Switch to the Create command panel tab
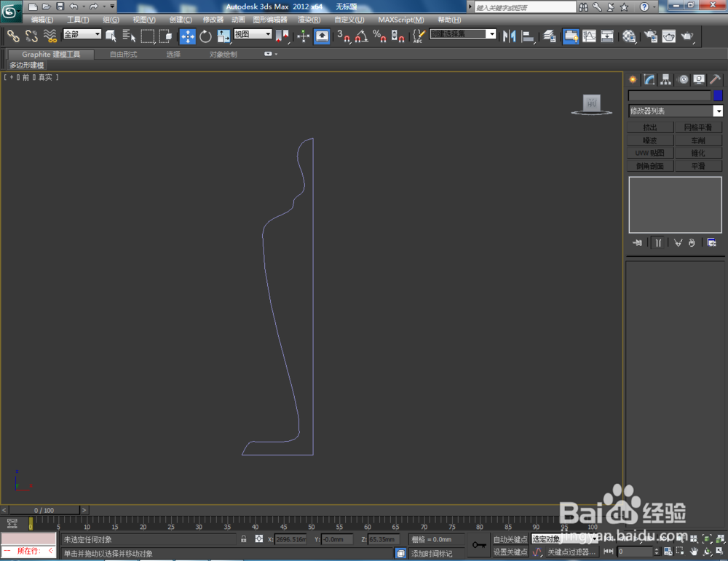728x561 pixels. click(x=633, y=79)
